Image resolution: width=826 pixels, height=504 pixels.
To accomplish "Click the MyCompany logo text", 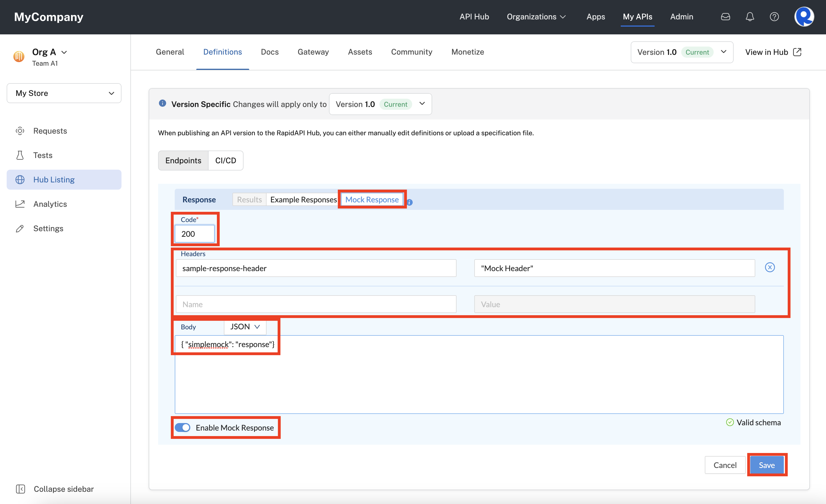I will click(x=49, y=17).
